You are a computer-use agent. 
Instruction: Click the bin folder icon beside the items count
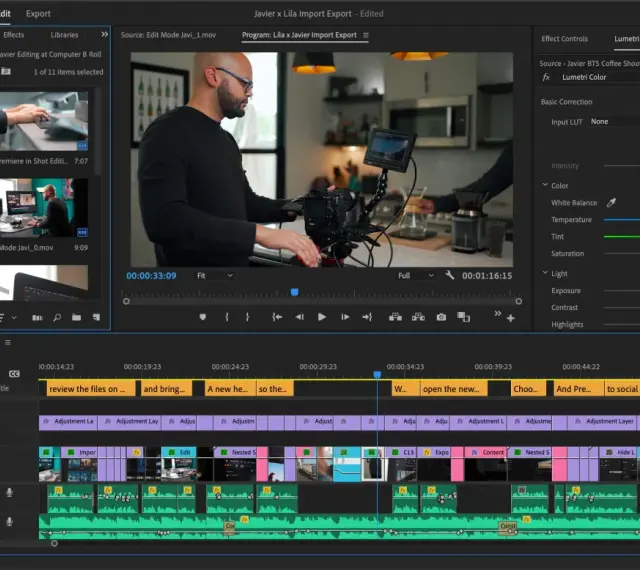pyautogui.click(x=6, y=71)
